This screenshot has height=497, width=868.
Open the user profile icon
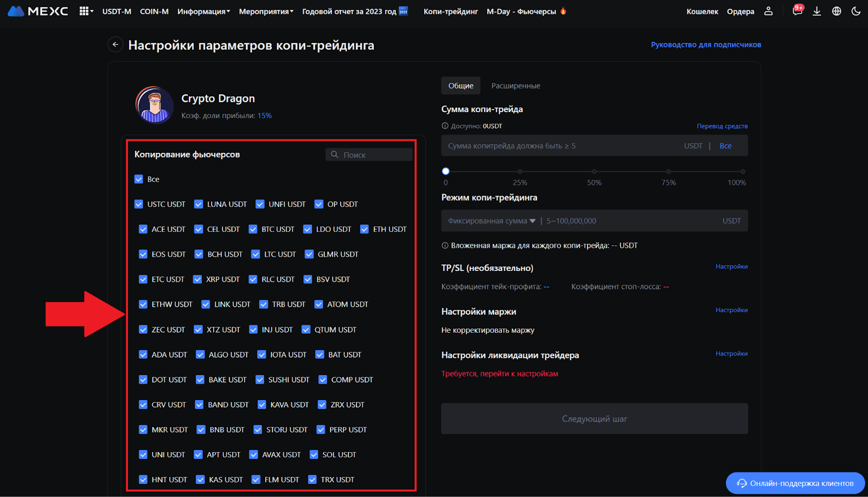768,11
